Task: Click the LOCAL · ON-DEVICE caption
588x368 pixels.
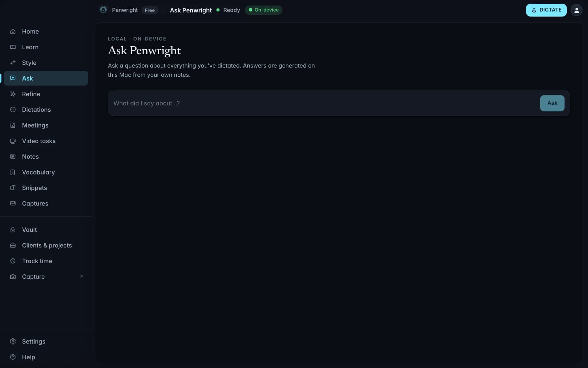Action: [137, 39]
